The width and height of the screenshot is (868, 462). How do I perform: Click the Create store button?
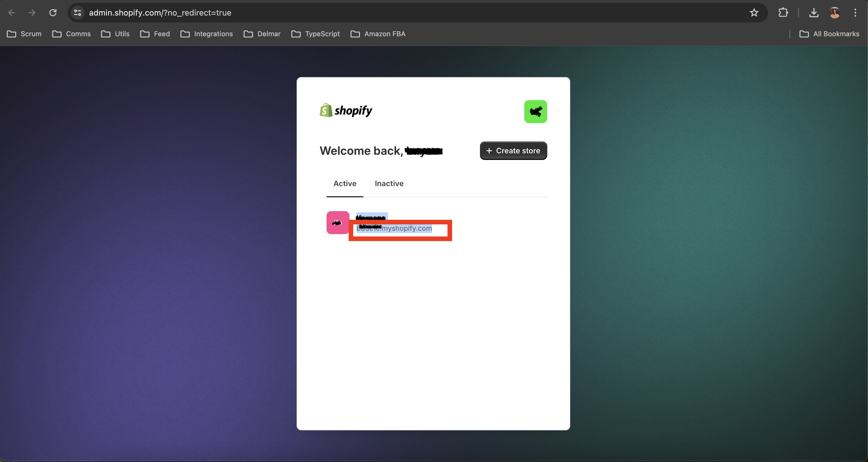[513, 151]
